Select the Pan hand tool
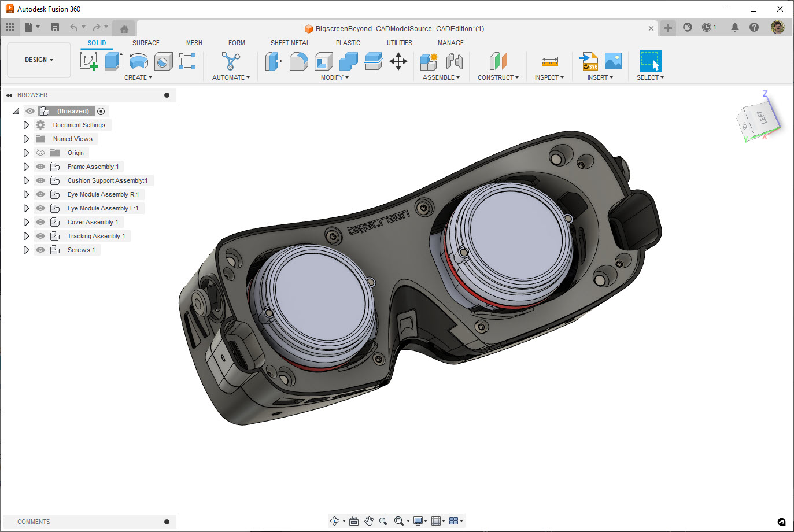This screenshot has height=532, width=794. [x=369, y=521]
